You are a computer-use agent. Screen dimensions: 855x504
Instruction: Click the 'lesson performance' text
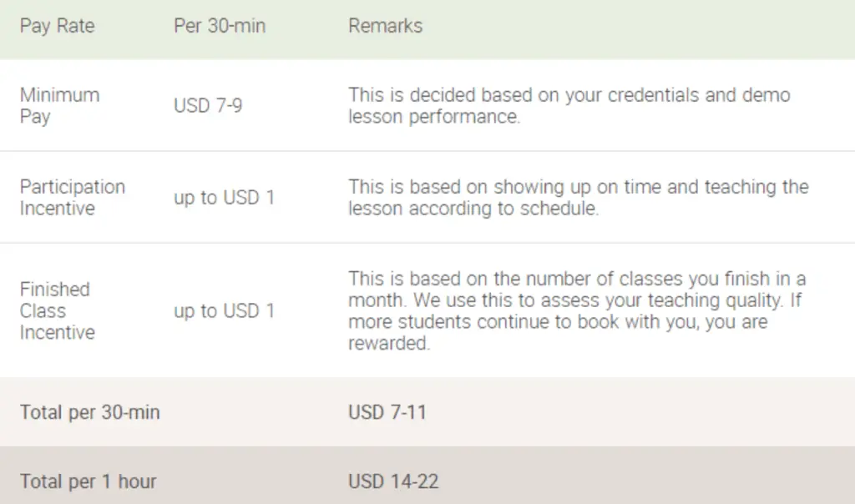click(434, 117)
